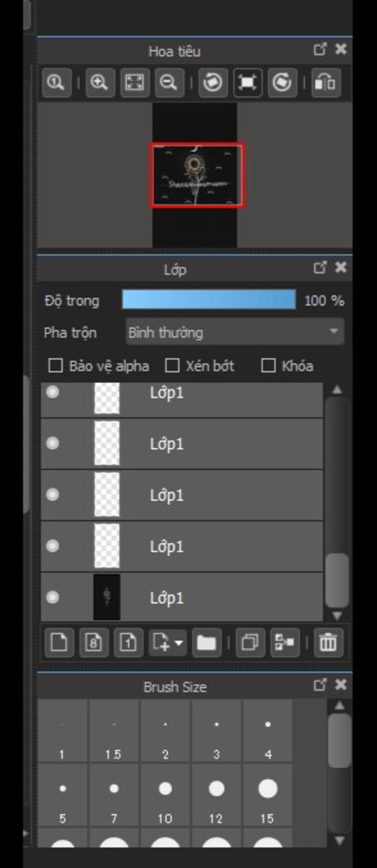Enable the Xén bớt clipping checkbox
This screenshot has height=868, width=377.
[x=172, y=366]
